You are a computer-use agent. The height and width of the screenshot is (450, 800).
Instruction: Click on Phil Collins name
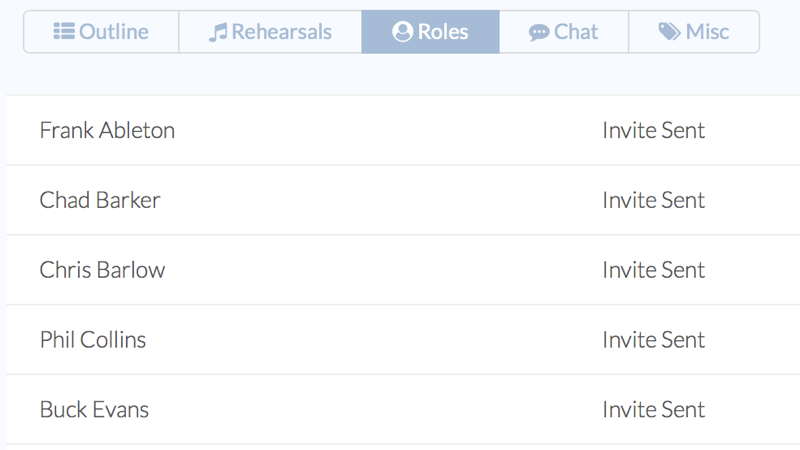click(93, 340)
